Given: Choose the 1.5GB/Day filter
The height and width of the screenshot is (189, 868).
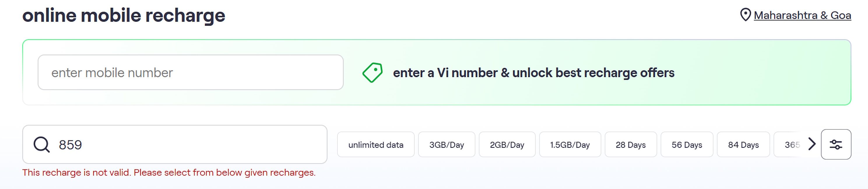Looking at the screenshot, I should coord(570,145).
